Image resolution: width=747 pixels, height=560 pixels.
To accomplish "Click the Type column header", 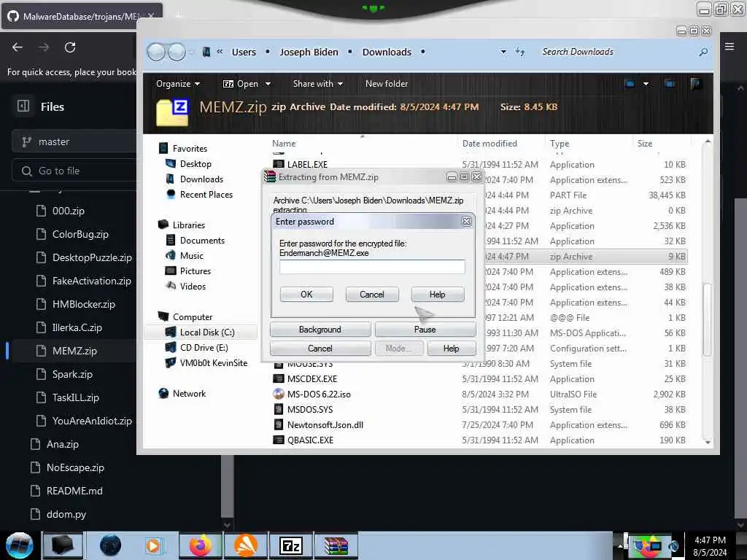I will (560, 144).
